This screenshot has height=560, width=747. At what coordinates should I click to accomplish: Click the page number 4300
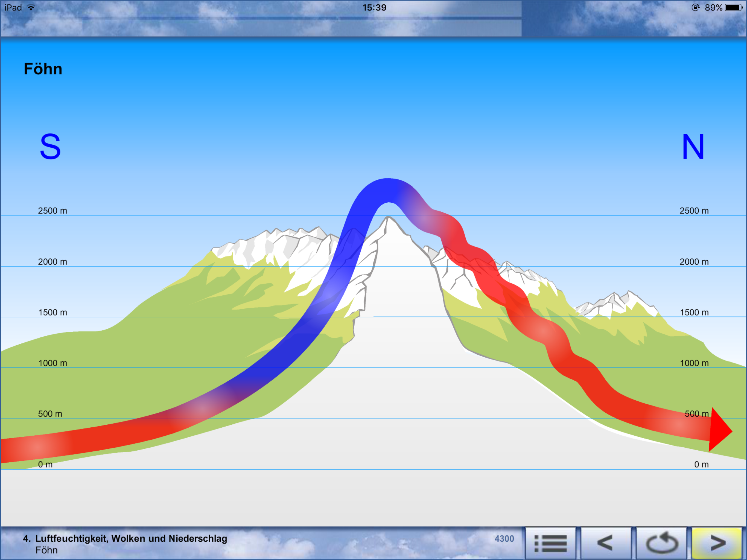pos(504,539)
